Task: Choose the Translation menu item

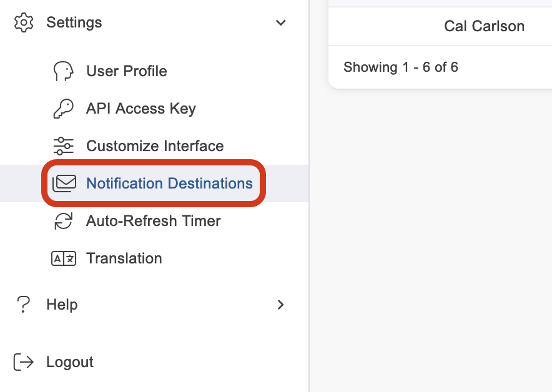Action: (124, 258)
